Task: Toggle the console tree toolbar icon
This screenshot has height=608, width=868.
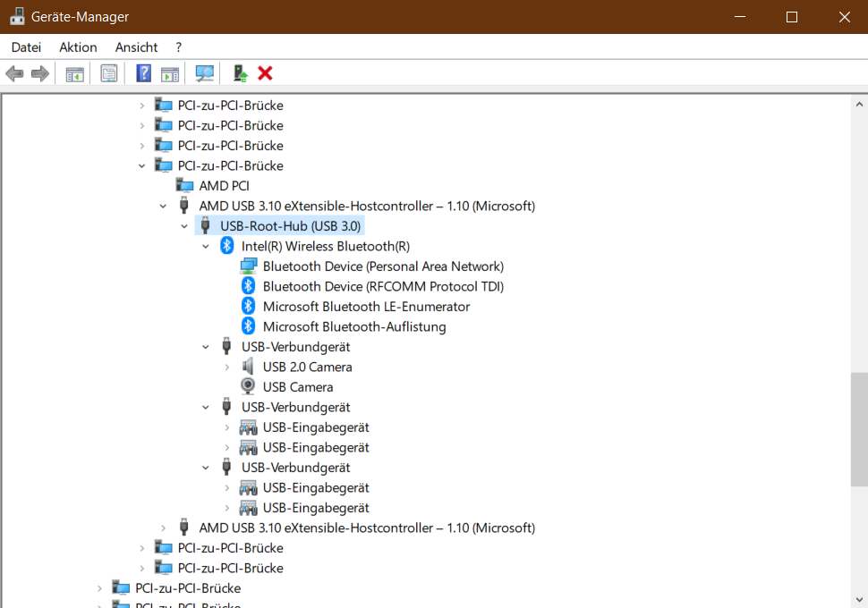Action: click(75, 73)
